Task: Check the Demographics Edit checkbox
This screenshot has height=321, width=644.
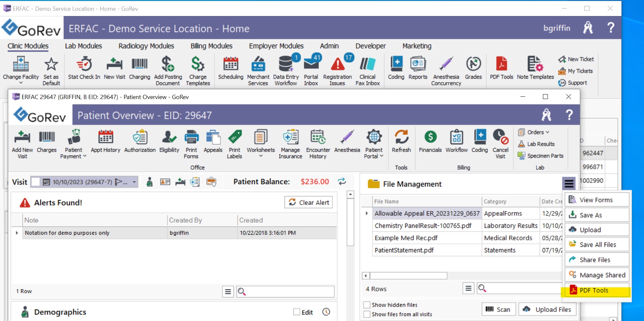Action: [297, 312]
